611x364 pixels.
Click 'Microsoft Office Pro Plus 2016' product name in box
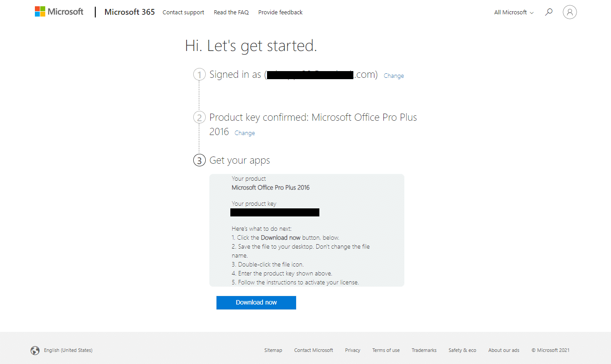[271, 188]
